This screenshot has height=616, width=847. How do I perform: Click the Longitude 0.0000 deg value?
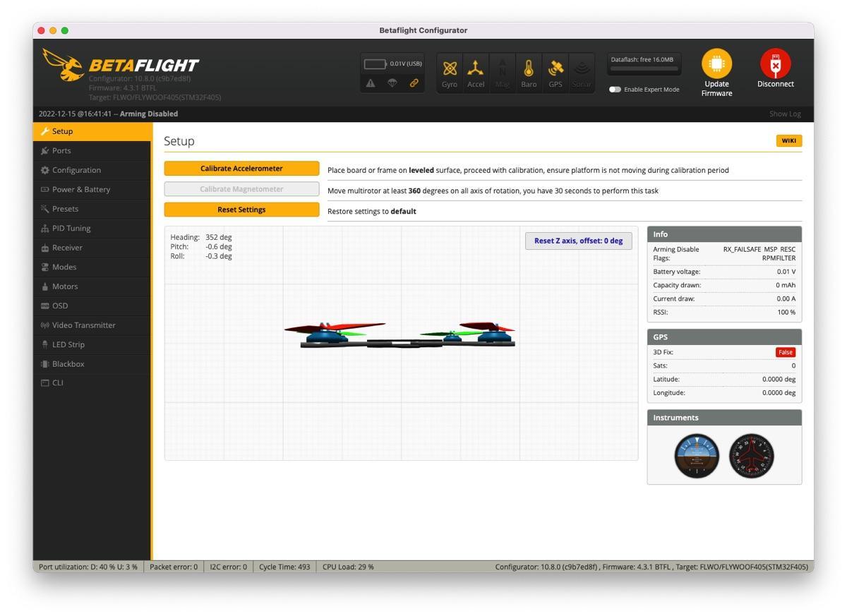click(x=779, y=392)
